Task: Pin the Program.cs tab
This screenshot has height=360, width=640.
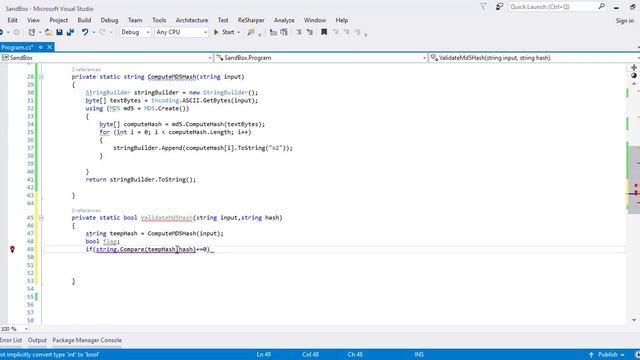Action: (x=40, y=47)
